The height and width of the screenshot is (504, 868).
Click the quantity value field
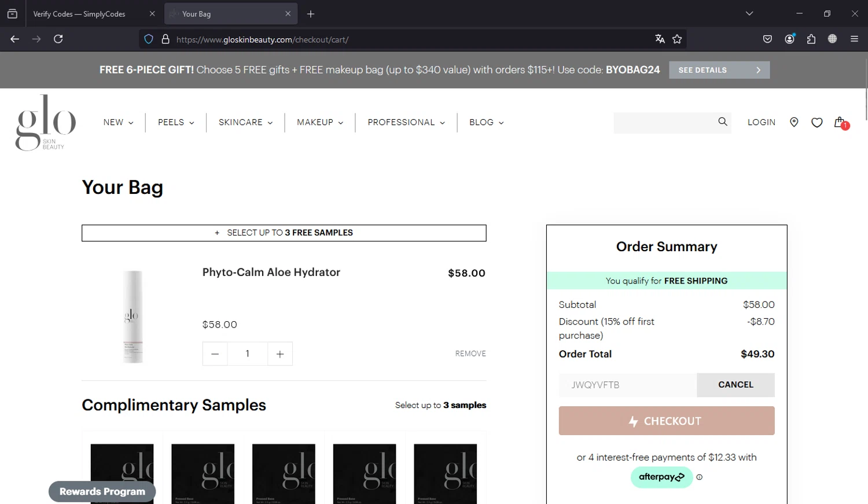coord(248,354)
